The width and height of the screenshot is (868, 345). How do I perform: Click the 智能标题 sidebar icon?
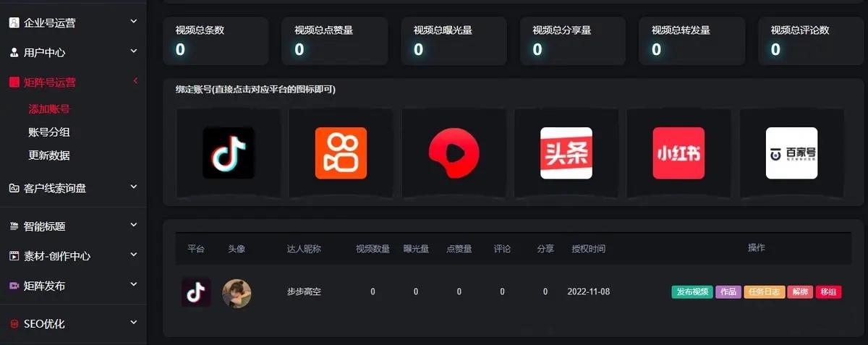tap(14, 226)
